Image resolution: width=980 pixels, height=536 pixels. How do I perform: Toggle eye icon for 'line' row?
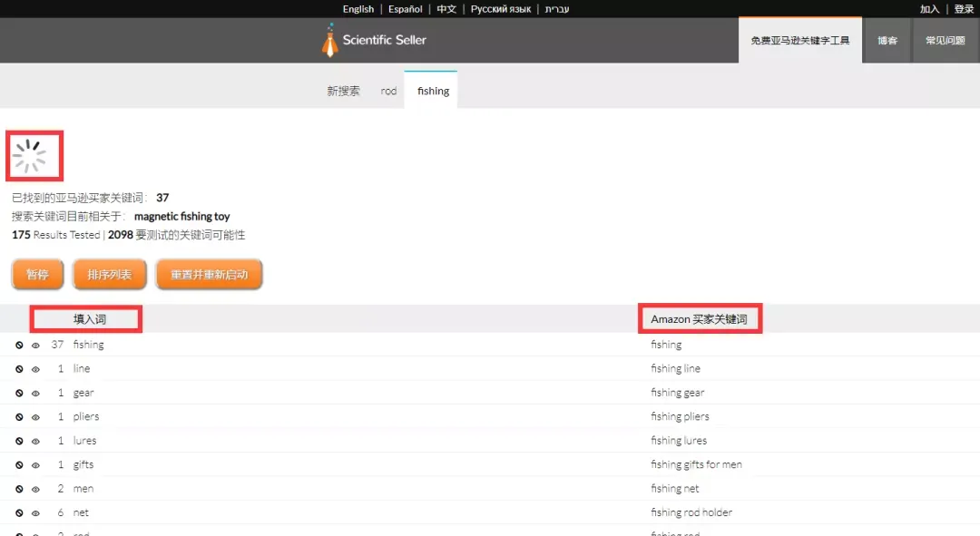(35, 369)
